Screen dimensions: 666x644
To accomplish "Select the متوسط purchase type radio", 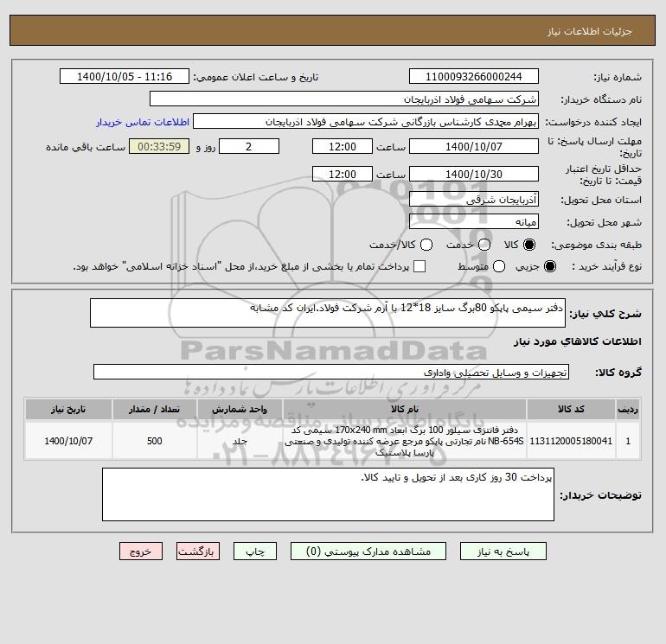I will click(x=499, y=266).
